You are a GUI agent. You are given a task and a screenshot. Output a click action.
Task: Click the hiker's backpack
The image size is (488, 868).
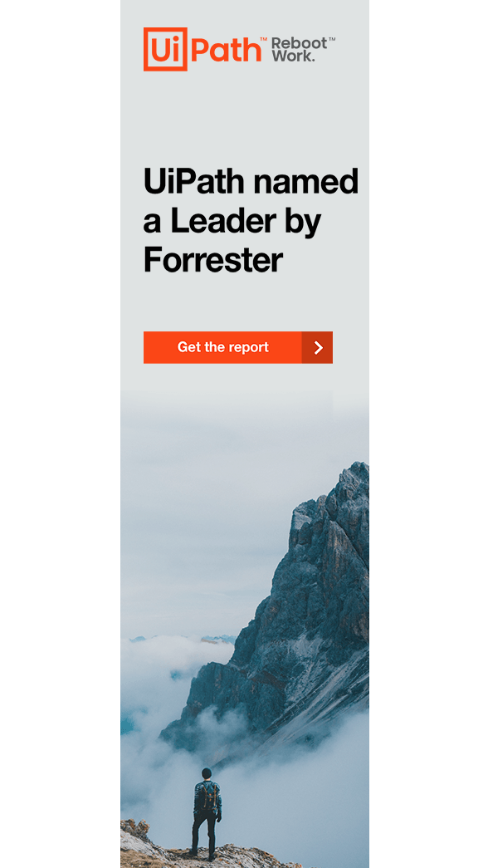coord(207,796)
